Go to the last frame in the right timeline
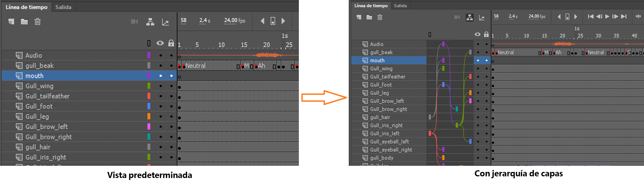The width and height of the screenshot is (644, 183). 624,17
